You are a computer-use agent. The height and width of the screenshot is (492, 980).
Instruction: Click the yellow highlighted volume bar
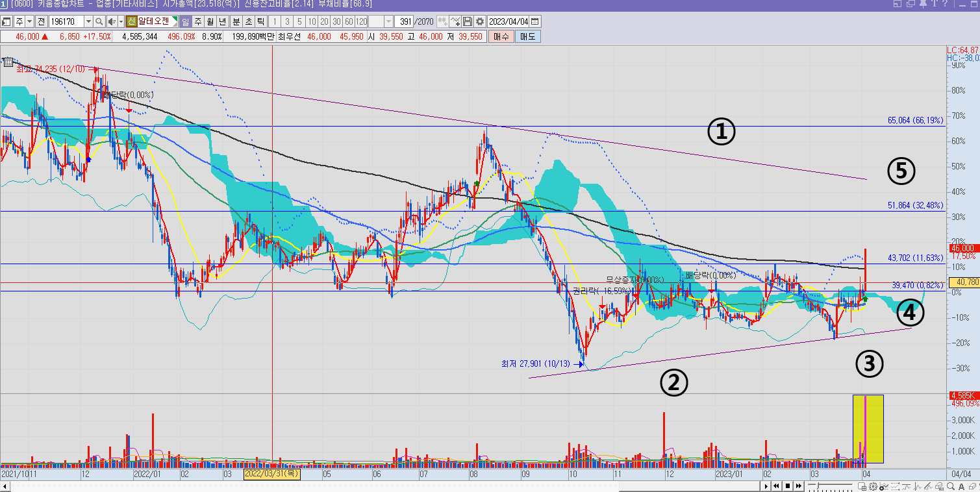(868, 428)
